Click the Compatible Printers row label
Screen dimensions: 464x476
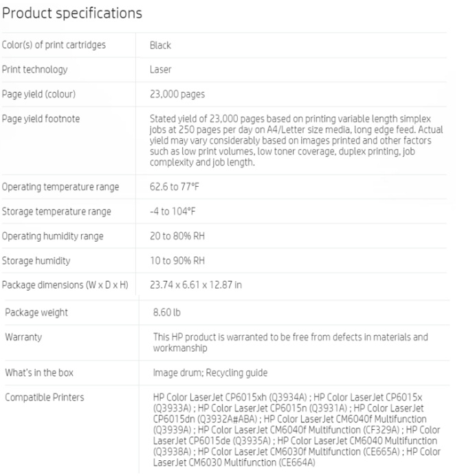[x=45, y=398]
